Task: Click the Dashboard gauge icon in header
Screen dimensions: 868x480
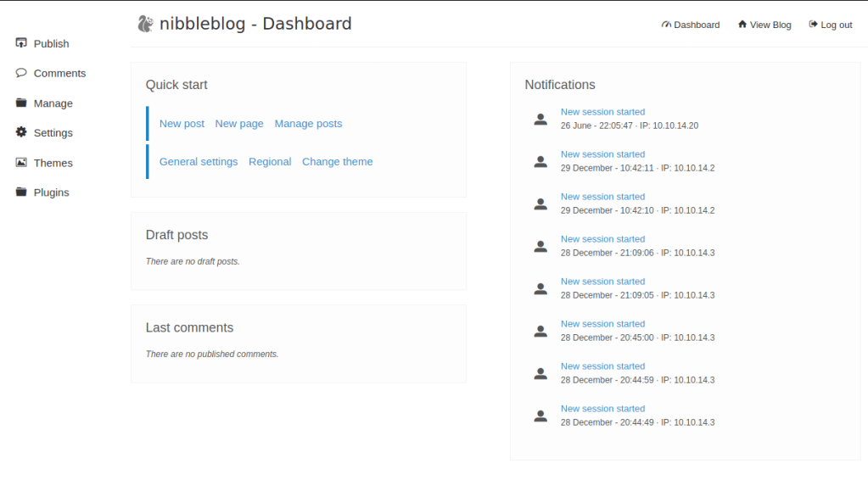Action: 666,25
